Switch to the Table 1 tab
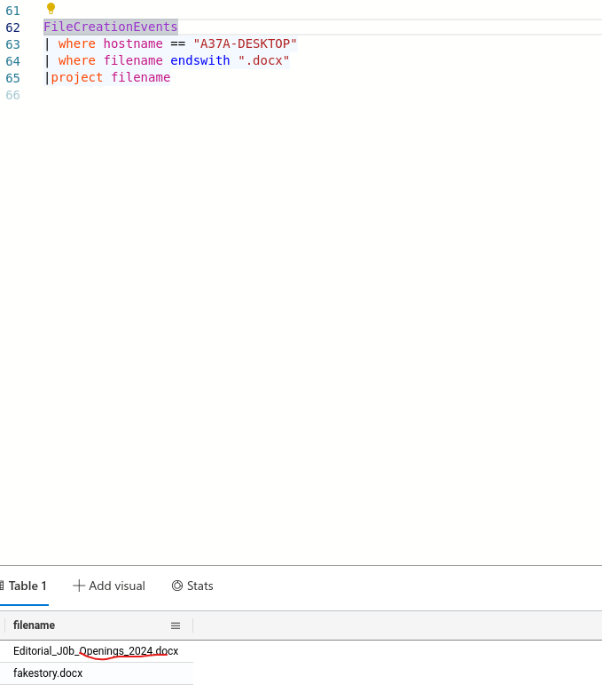This screenshot has width=602, height=700. click(x=27, y=586)
